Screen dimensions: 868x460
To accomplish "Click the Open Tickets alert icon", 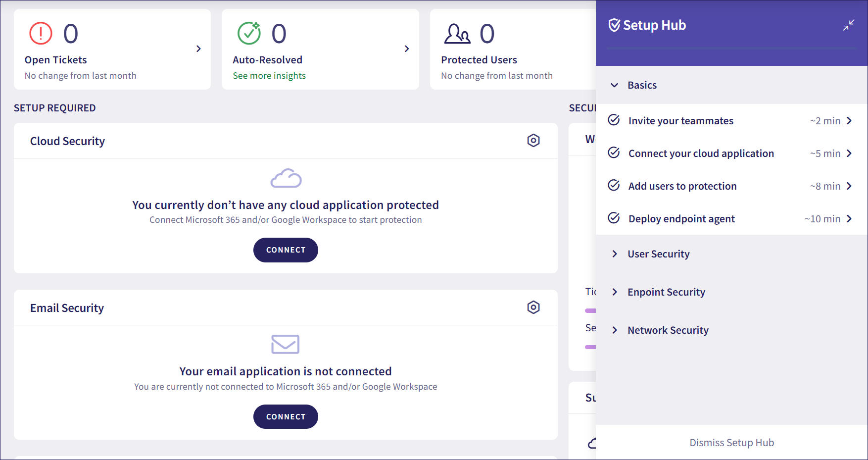I will tap(41, 34).
